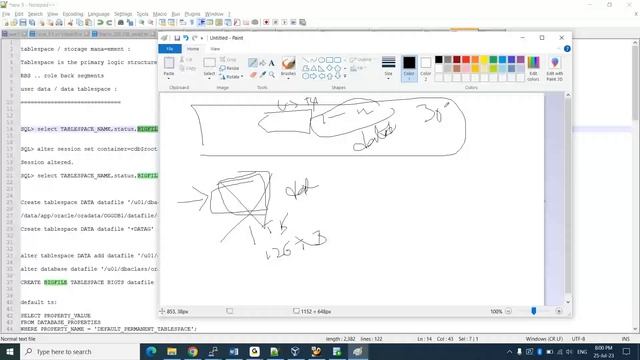
Task: Click the Paint zoom slider handle
Action: click(533, 311)
